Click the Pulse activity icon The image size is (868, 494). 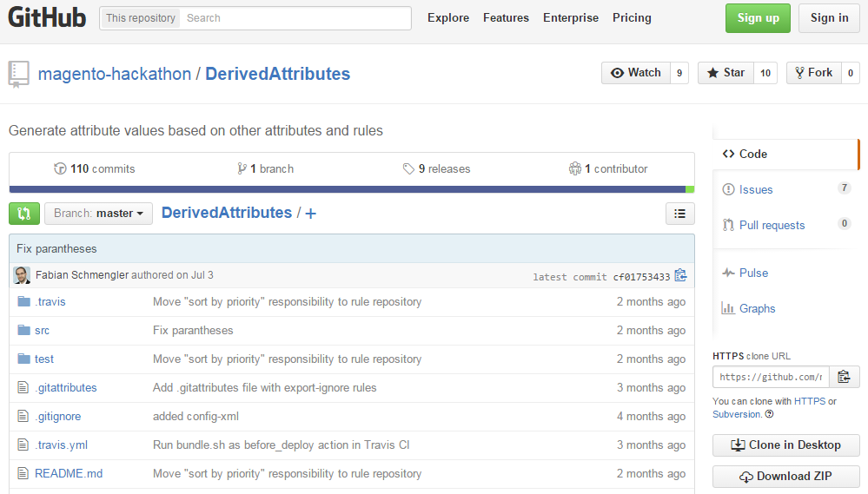(x=728, y=273)
